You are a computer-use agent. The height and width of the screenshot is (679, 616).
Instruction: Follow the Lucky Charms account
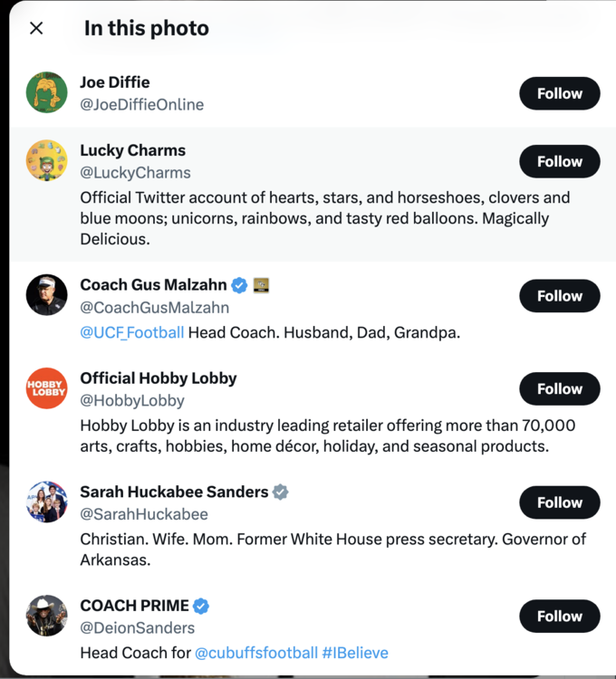pos(559,161)
